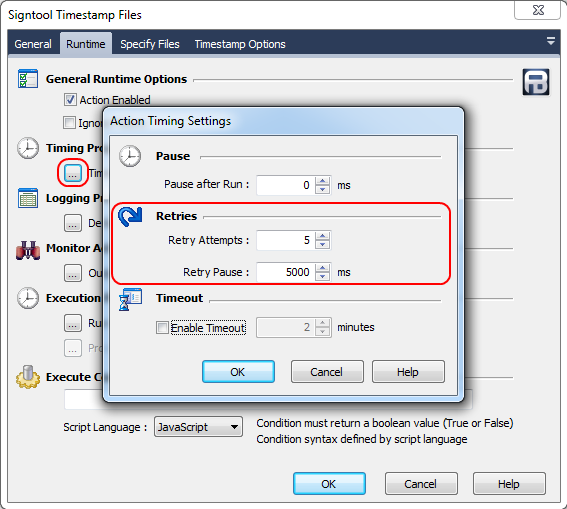Toggle the Ignore checkbox under Action Enabled
The height and width of the screenshot is (509, 567).
(69, 123)
